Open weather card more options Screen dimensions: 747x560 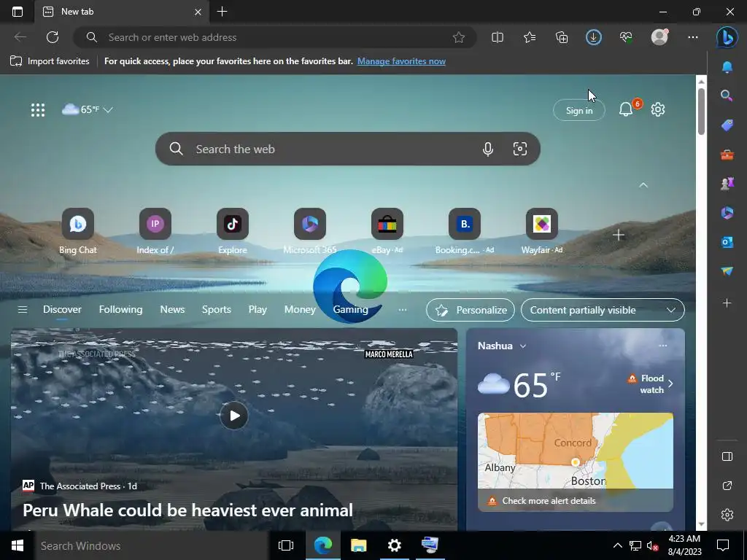point(662,346)
